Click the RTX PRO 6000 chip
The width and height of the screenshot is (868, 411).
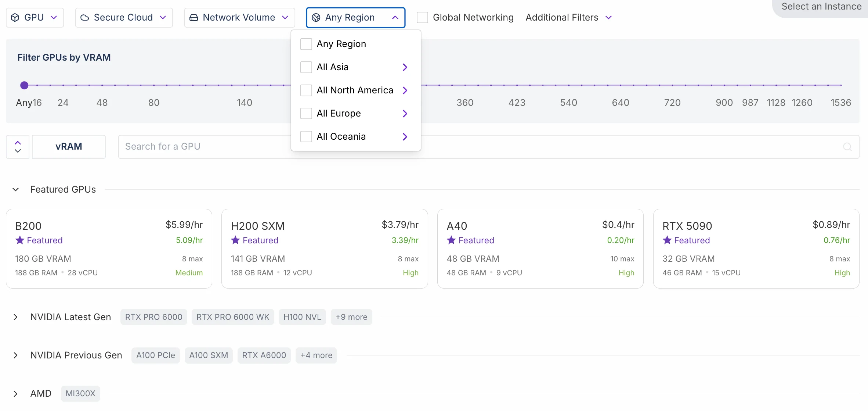[153, 317]
